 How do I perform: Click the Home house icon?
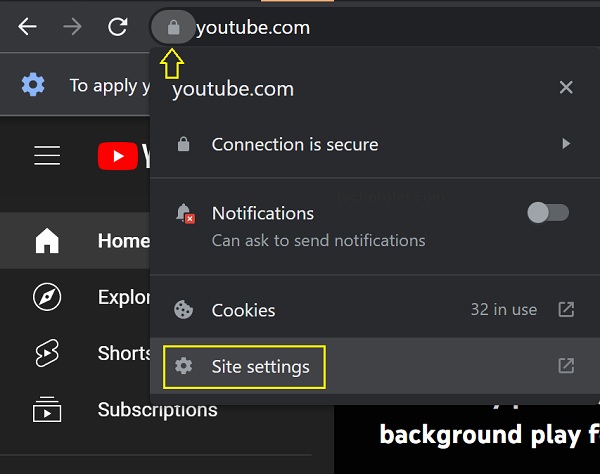click(x=47, y=241)
